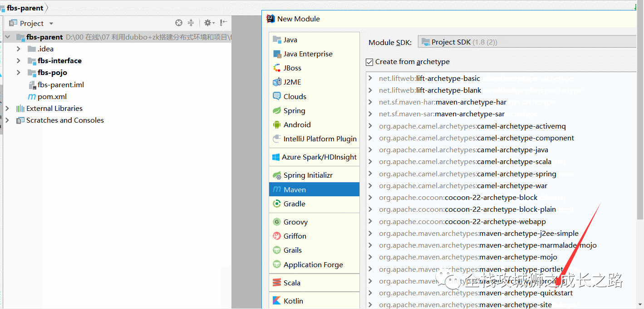
Task: Choose the JBoss module type
Action: pyautogui.click(x=314, y=68)
